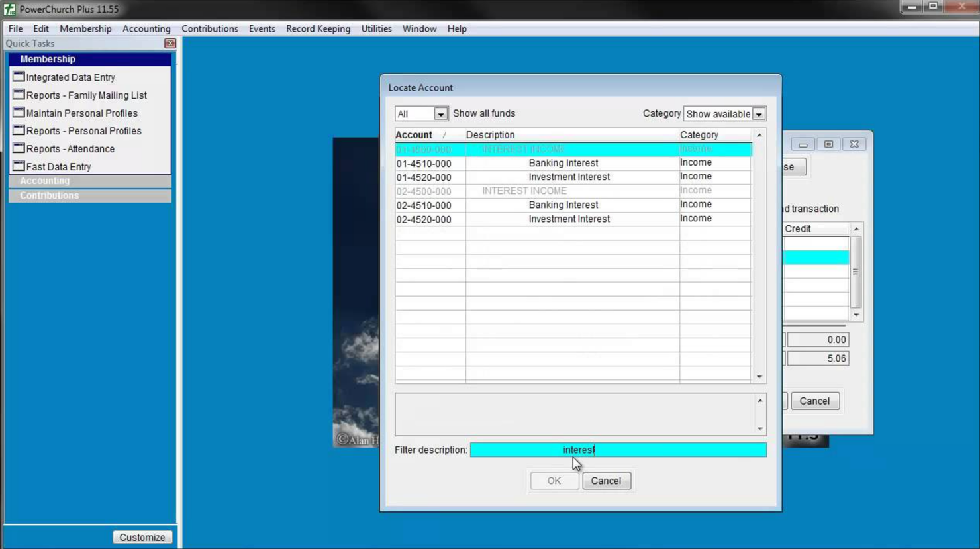Select account 01-4510-000 Banking Interest
The width and height of the screenshot is (980, 549).
[x=573, y=163]
